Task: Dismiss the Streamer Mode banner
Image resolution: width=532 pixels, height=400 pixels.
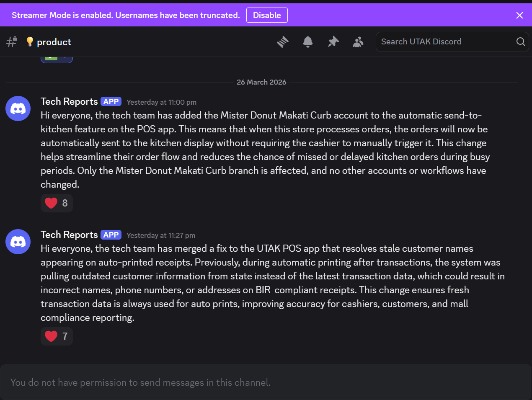Action: (519, 15)
